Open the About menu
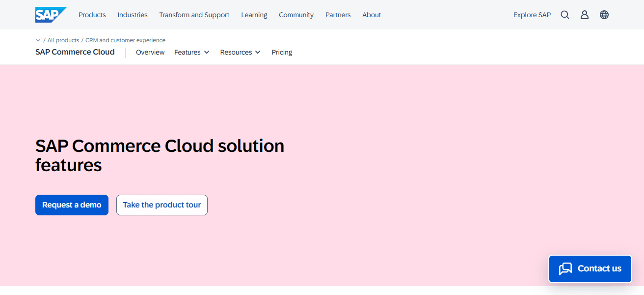Viewport: 644px width, 295px height. point(372,15)
